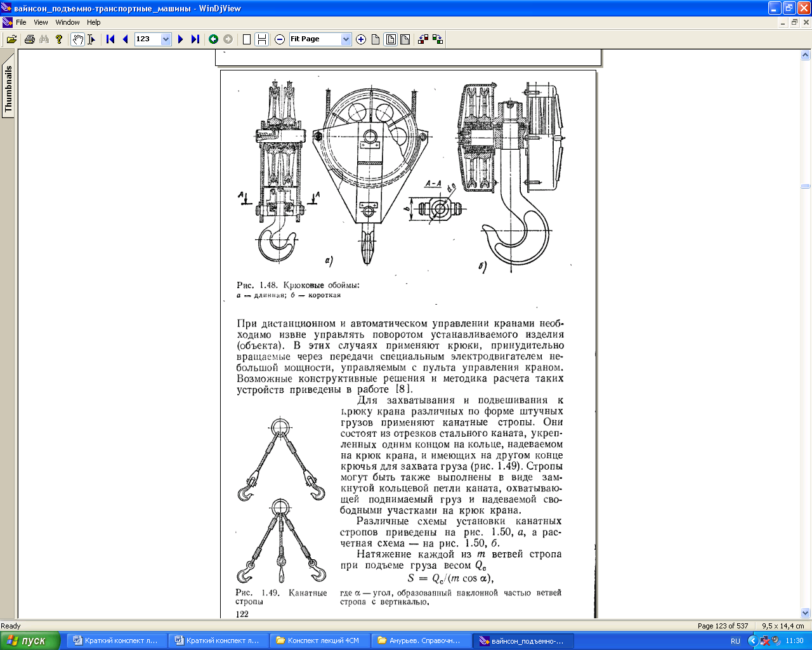Viewport: 812px width, 650px height.
Task: Click the Actual Size page icon
Action: (x=376, y=39)
